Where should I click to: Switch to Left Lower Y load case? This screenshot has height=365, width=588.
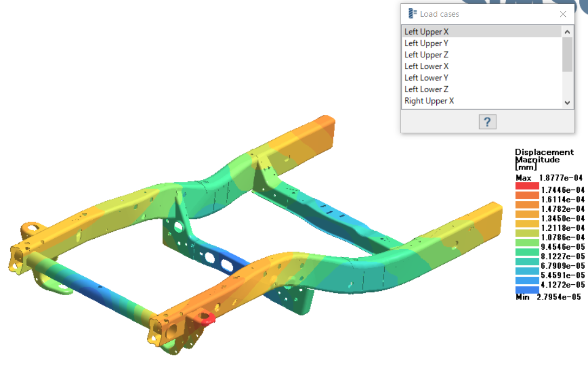[x=426, y=77]
